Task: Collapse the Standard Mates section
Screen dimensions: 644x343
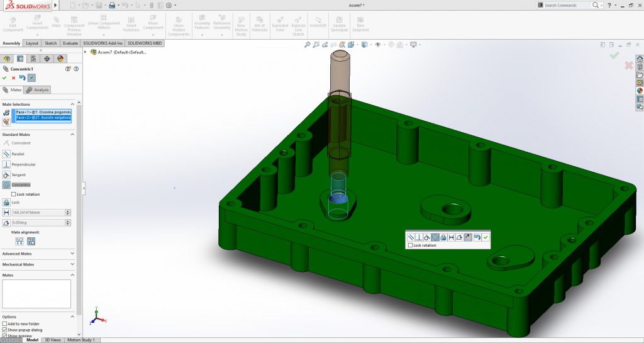Action: click(72, 134)
